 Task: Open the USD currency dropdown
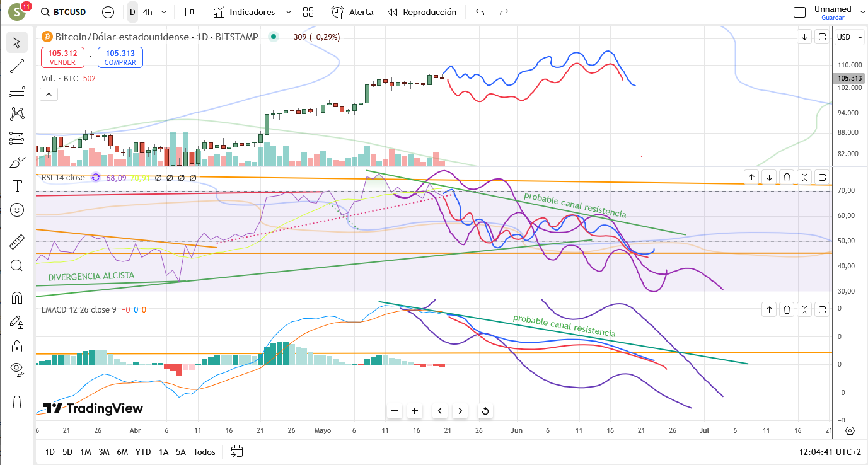pyautogui.click(x=848, y=37)
